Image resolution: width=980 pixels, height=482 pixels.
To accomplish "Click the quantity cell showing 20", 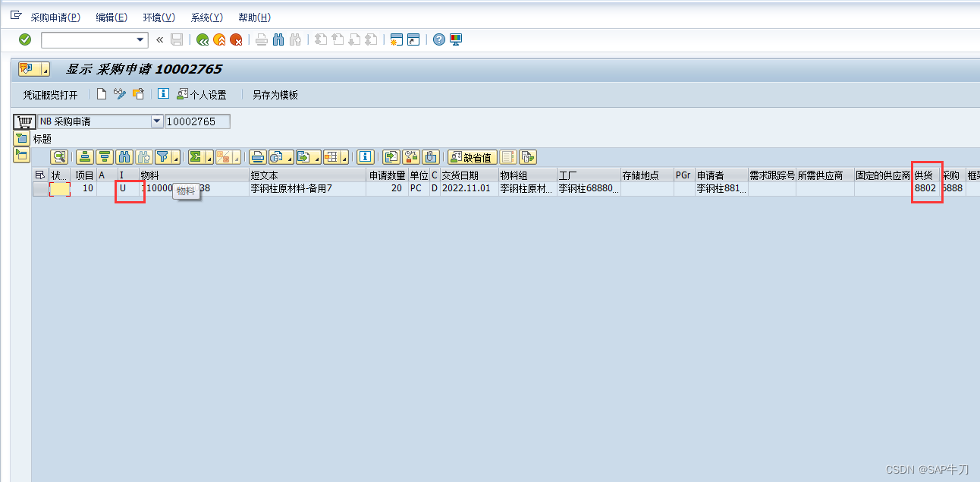I will point(388,189).
